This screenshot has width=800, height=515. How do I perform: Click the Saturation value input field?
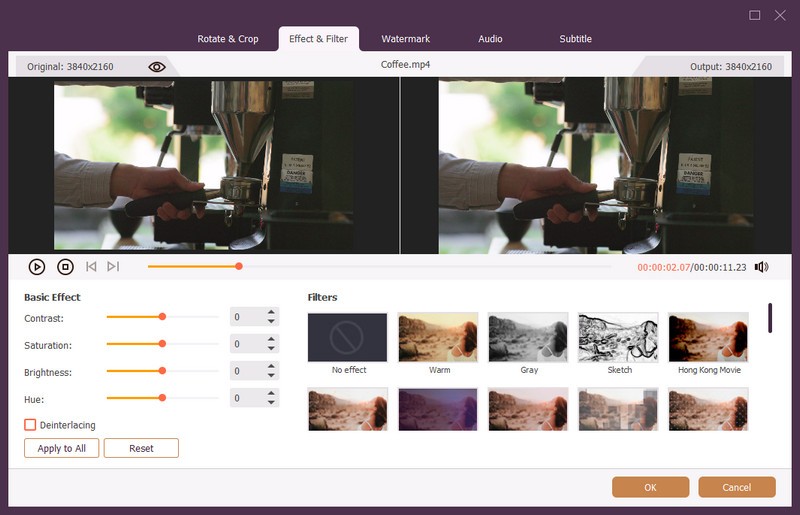click(248, 344)
